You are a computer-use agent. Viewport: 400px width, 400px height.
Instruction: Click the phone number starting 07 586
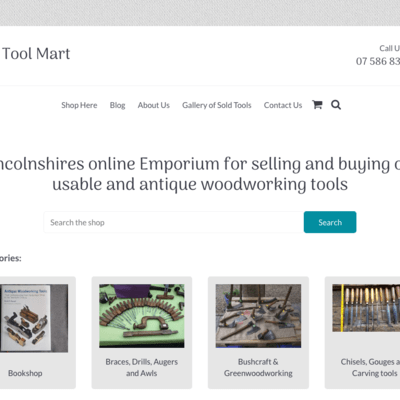click(x=378, y=61)
